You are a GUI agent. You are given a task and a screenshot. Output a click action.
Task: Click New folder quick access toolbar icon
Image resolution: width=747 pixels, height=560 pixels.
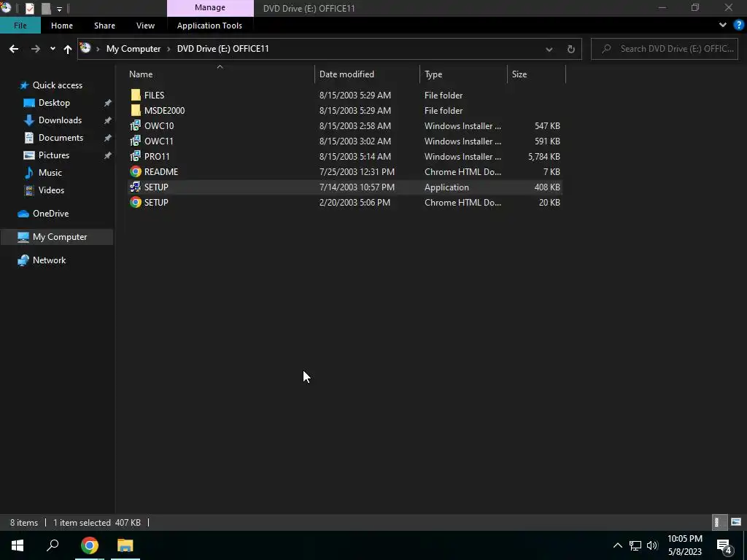click(x=46, y=8)
